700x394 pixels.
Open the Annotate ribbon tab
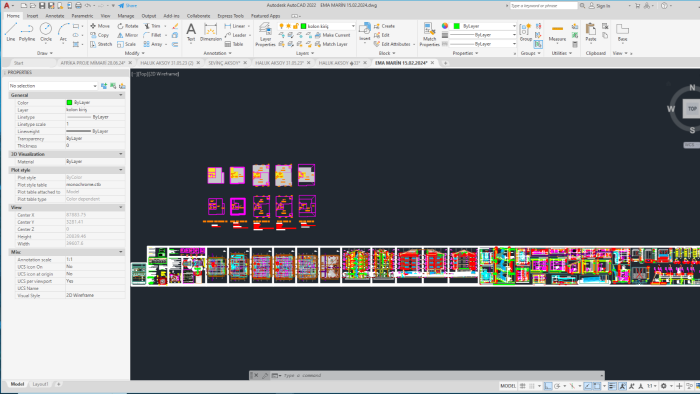point(55,16)
